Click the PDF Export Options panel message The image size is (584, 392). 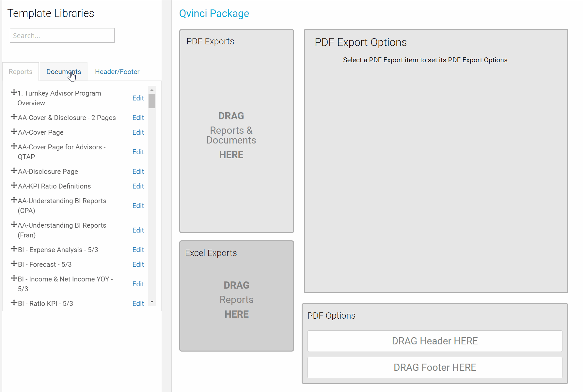point(425,60)
